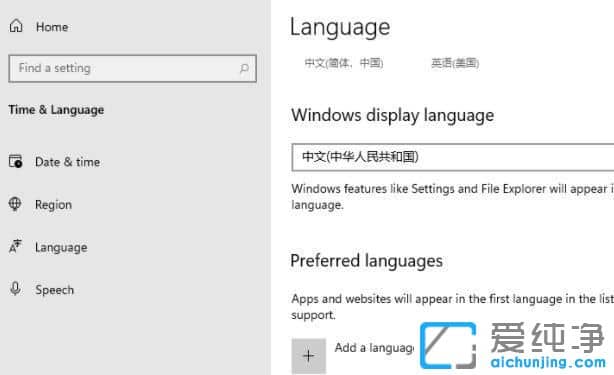Click the Add a language label
This screenshot has height=375, width=614.
click(374, 348)
